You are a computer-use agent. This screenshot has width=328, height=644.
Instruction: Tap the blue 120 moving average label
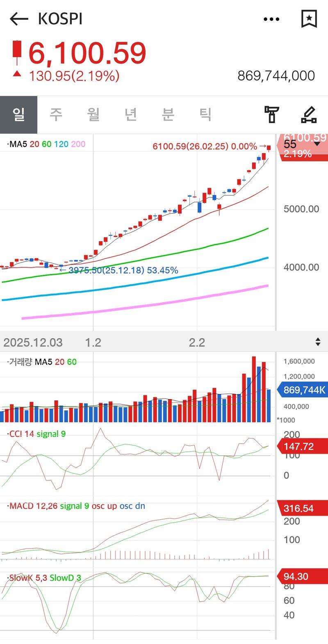pyautogui.click(x=61, y=144)
